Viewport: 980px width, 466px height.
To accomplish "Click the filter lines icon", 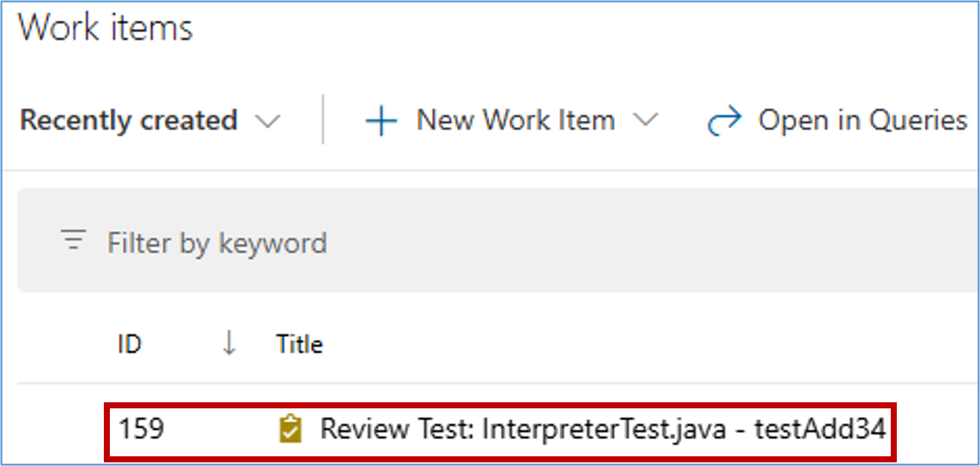I will point(73,240).
